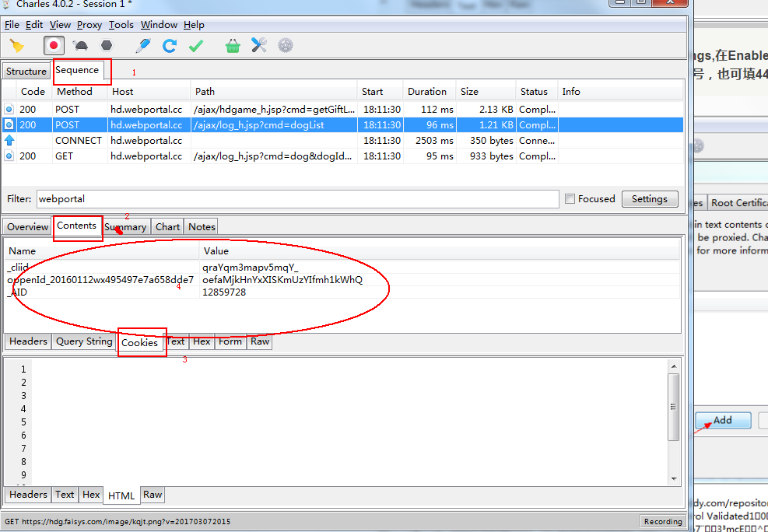
Task: Click the icon of the GET dog&dogId row
Action: [x=9, y=156]
